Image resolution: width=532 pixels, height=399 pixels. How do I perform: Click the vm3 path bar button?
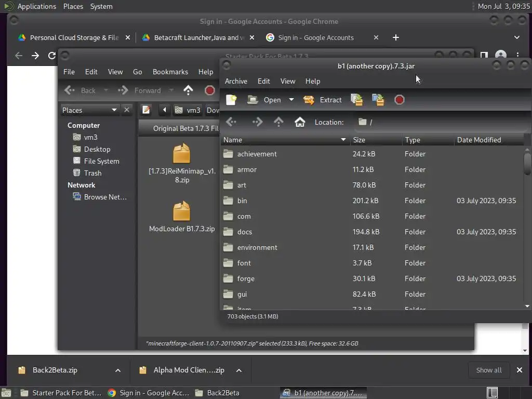pos(188,110)
